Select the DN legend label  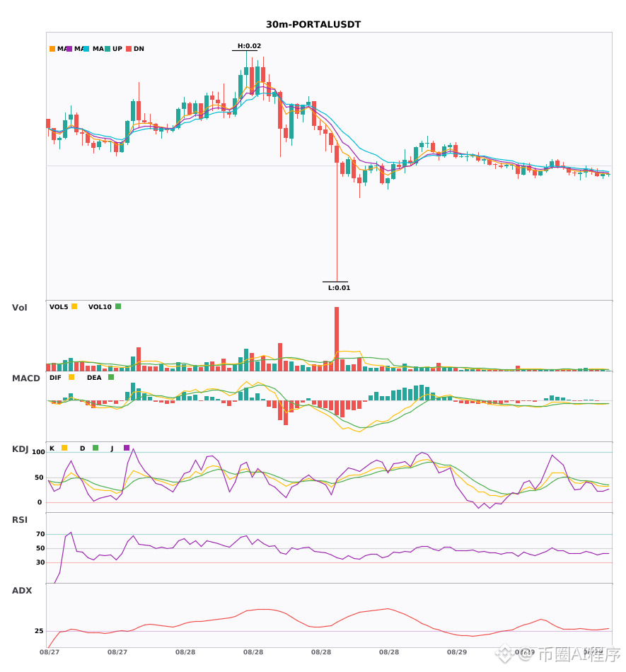[x=139, y=49]
